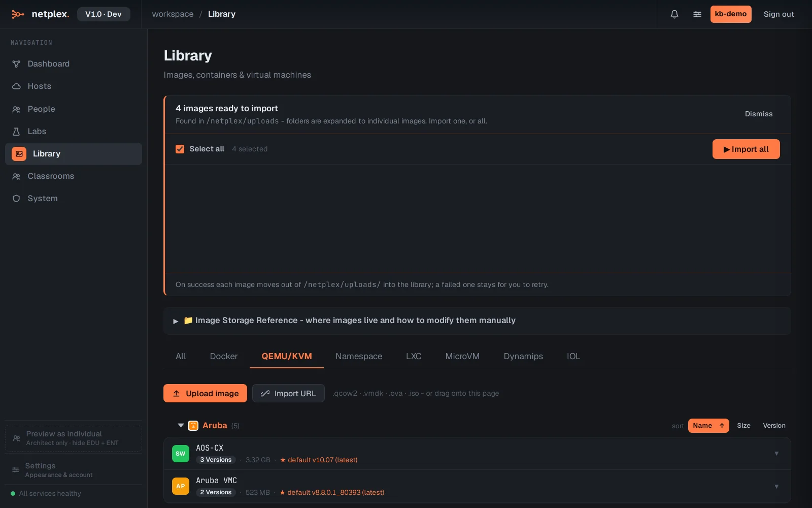Click the default v10.07 (latest) text
The image size is (812, 508).
coord(323,460)
